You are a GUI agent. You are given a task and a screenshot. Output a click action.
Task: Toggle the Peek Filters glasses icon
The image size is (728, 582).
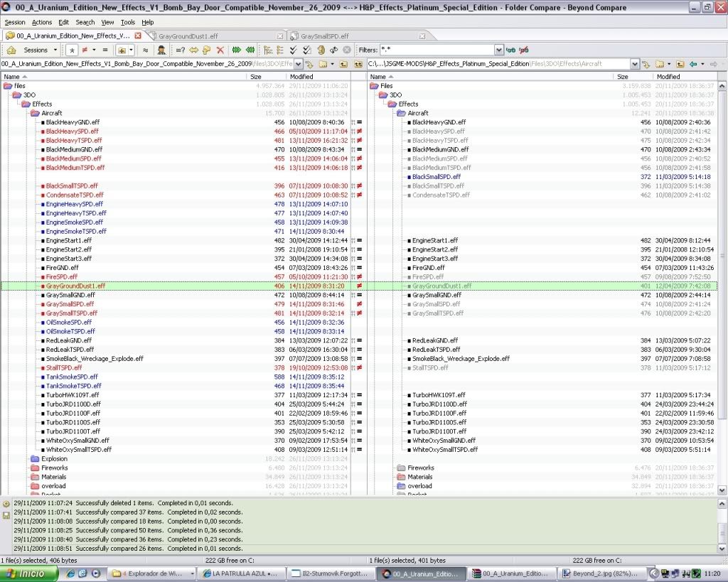pyautogui.click(x=510, y=50)
